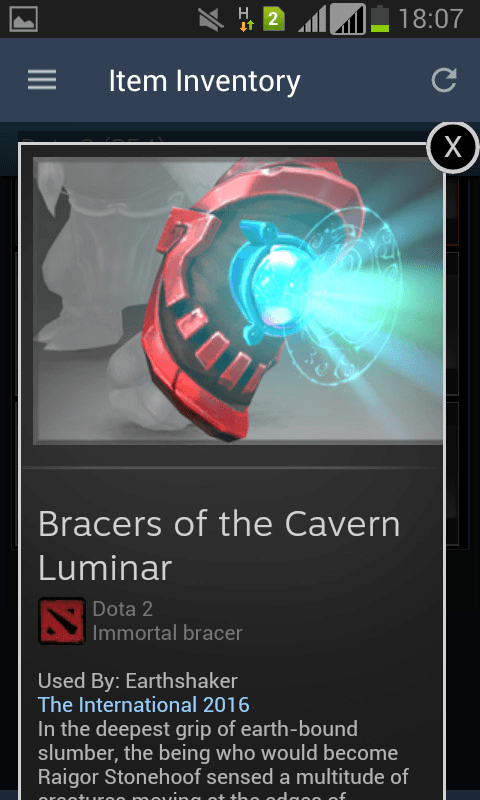Image resolution: width=480 pixels, height=800 pixels.
Task: Tap the first signal strength bars icon
Action: (312, 20)
